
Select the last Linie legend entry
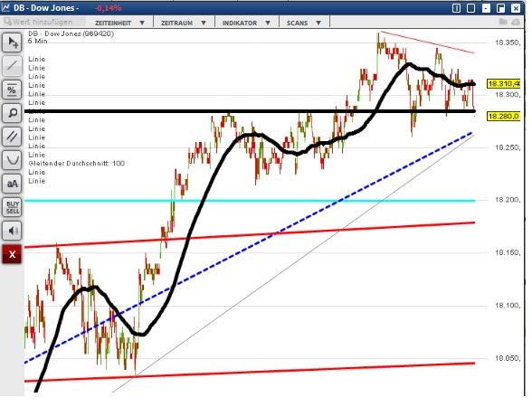coord(36,181)
